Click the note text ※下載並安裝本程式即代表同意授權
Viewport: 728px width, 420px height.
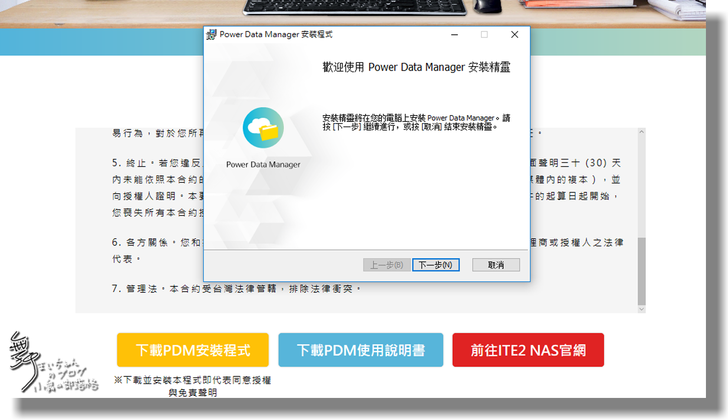pyautogui.click(x=193, y=380)
